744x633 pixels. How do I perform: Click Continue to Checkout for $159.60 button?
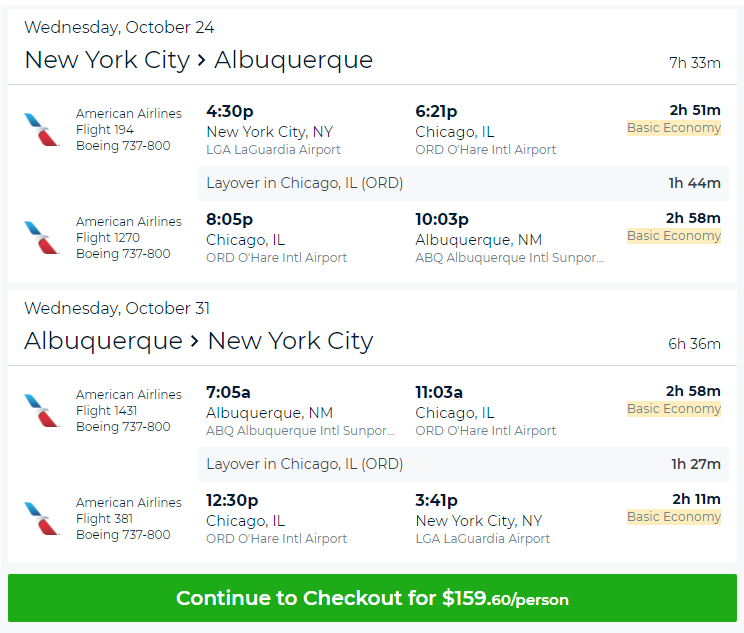372,598
